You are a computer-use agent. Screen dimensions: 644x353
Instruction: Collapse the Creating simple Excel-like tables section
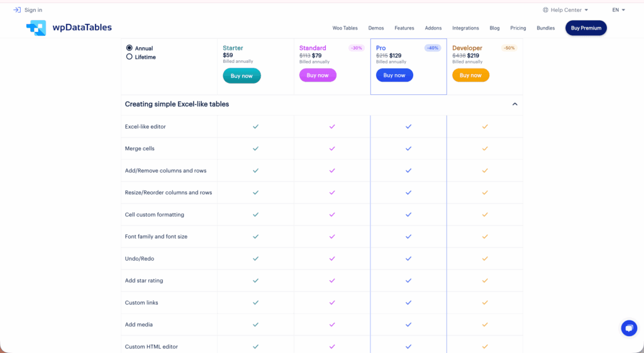514,104
